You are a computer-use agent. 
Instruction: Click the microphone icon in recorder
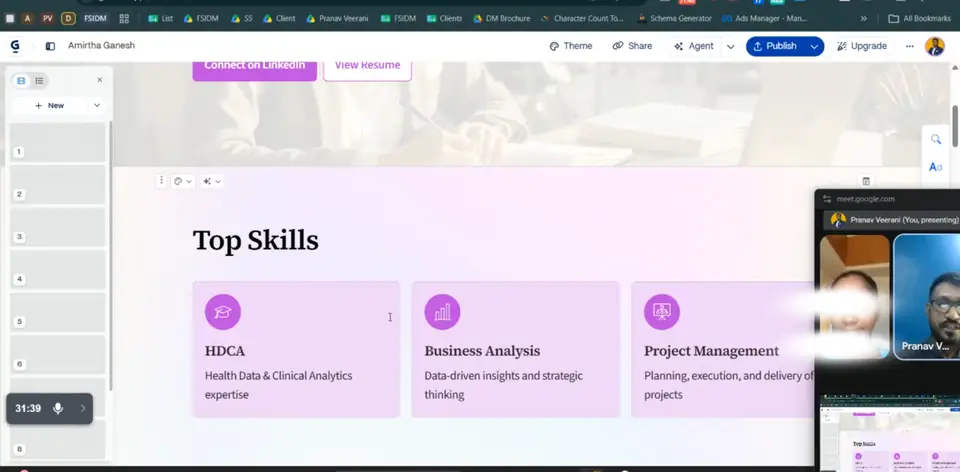[58, 408]
